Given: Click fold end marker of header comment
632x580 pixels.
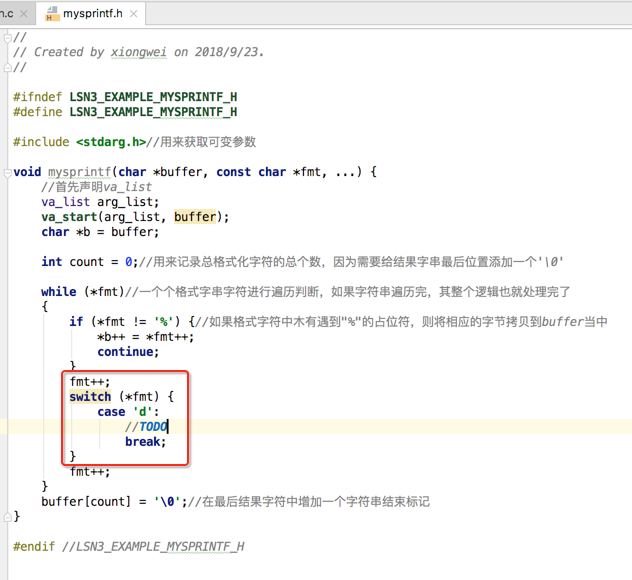Looking at the screenshot, I should coord(7,68).
